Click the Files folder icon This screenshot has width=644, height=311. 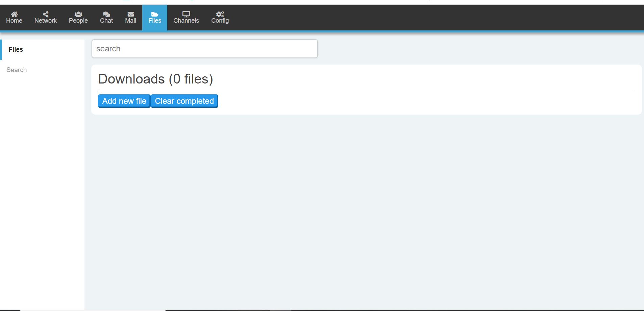tap(154, 14)
